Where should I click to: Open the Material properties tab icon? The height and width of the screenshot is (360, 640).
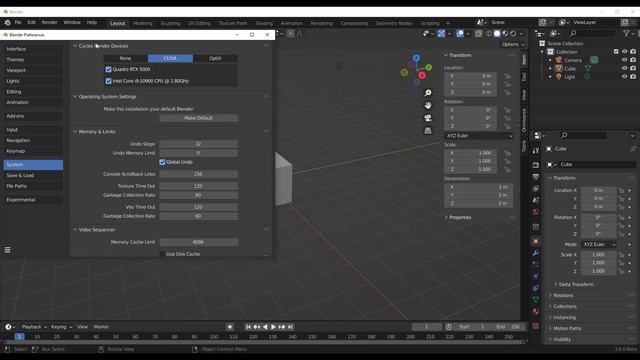click(x=536, y=311)
